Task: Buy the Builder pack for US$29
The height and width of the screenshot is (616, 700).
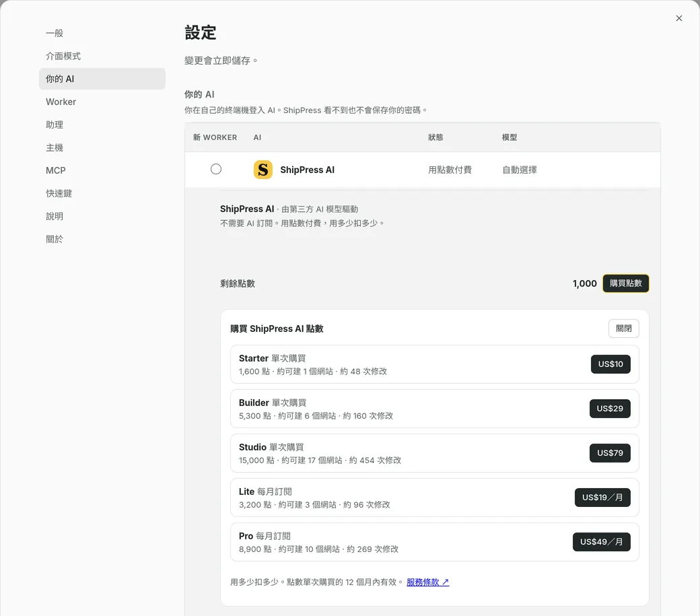Action: (610, 409)
